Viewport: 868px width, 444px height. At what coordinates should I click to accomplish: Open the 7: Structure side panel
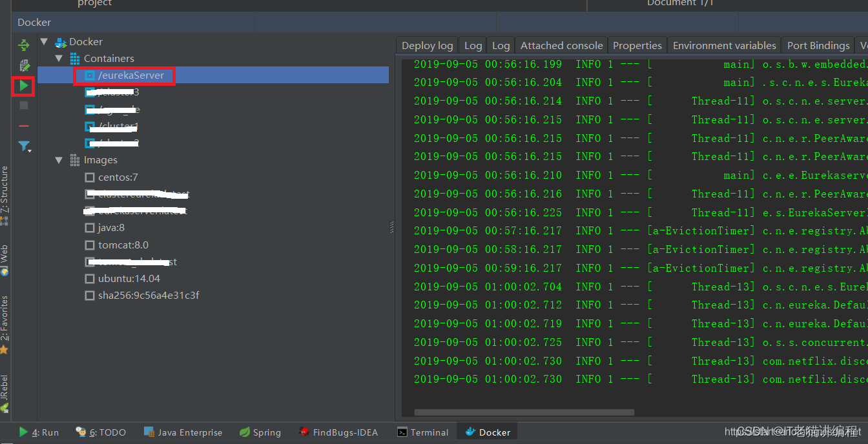5,195
